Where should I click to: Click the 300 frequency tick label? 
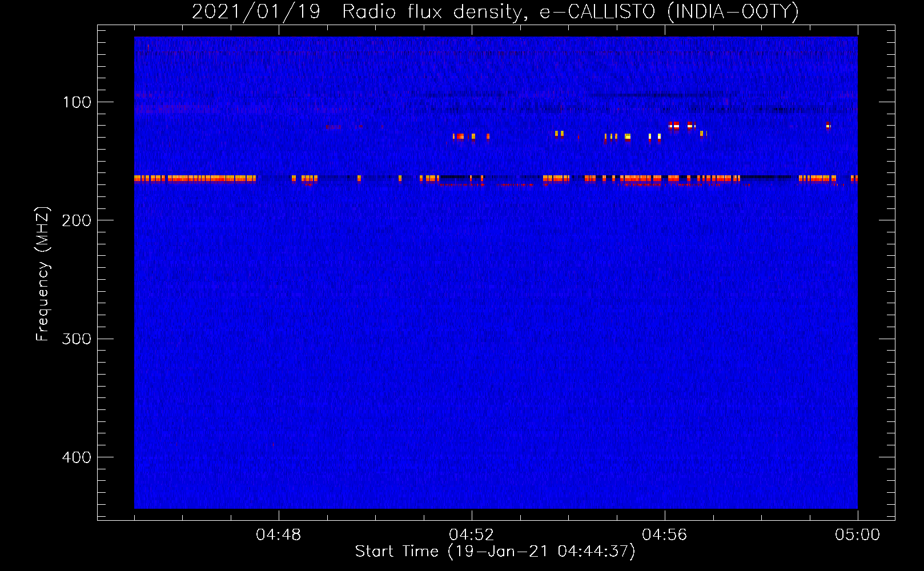77,339
